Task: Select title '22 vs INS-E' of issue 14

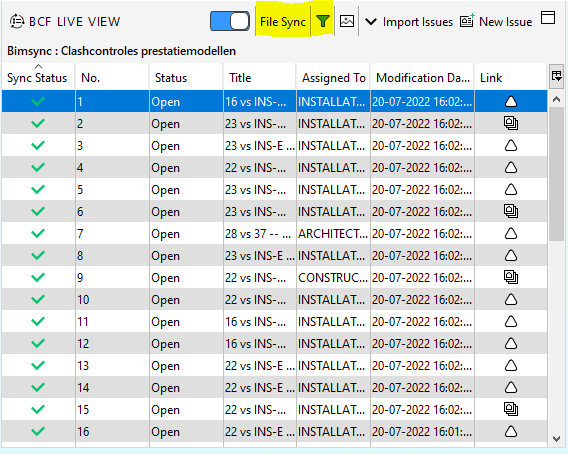Action: 260,388
